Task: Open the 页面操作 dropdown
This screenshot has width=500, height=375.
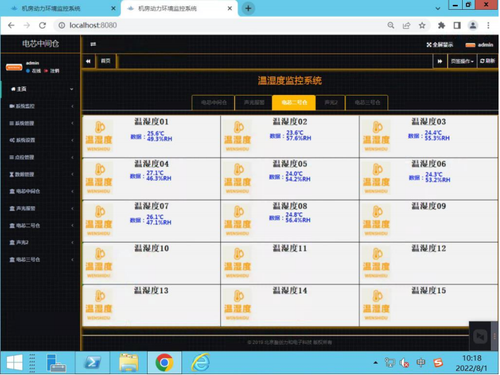Action: click(x=462, y=61)
